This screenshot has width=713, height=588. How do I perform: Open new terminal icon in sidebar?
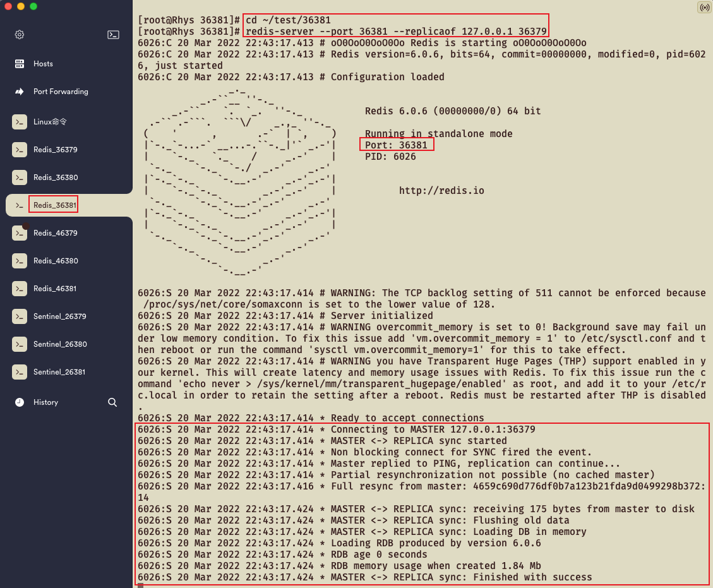pos(113,35)
